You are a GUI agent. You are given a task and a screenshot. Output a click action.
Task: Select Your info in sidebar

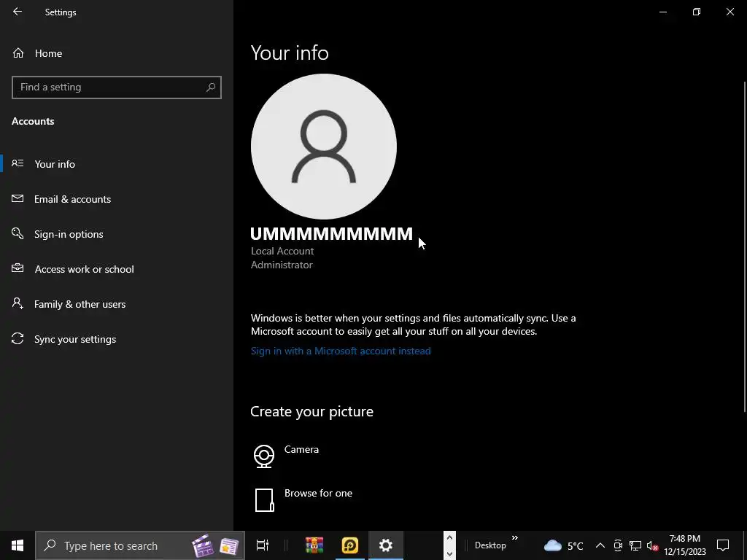(x=116, y=164)
